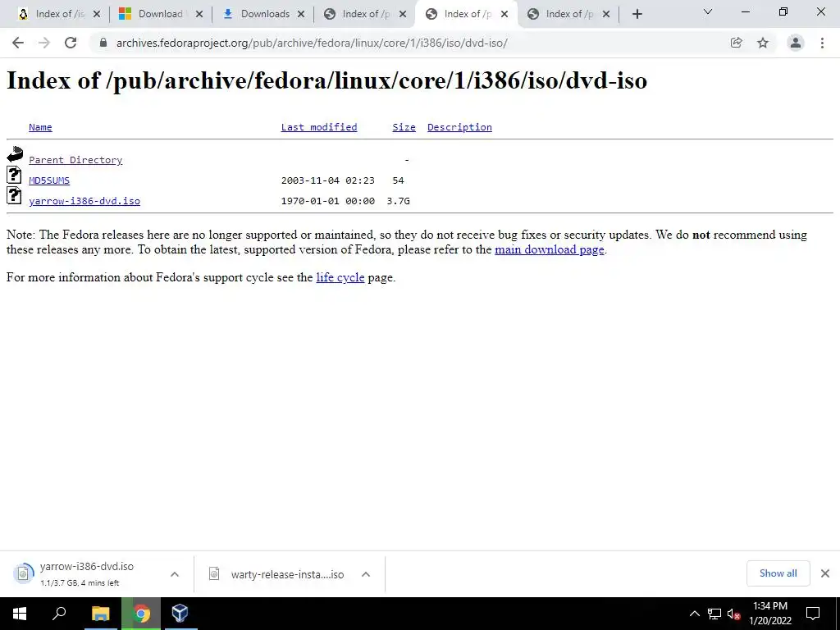Click the muted volume tray icon
Screen dimensions: 840x630
[x=734, y=614]
